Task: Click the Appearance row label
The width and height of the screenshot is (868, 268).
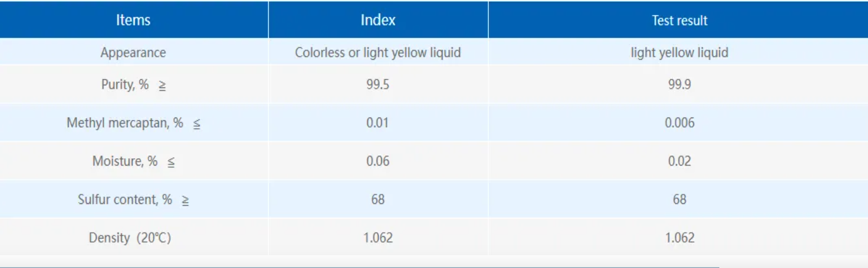Action: click(133, 53)
